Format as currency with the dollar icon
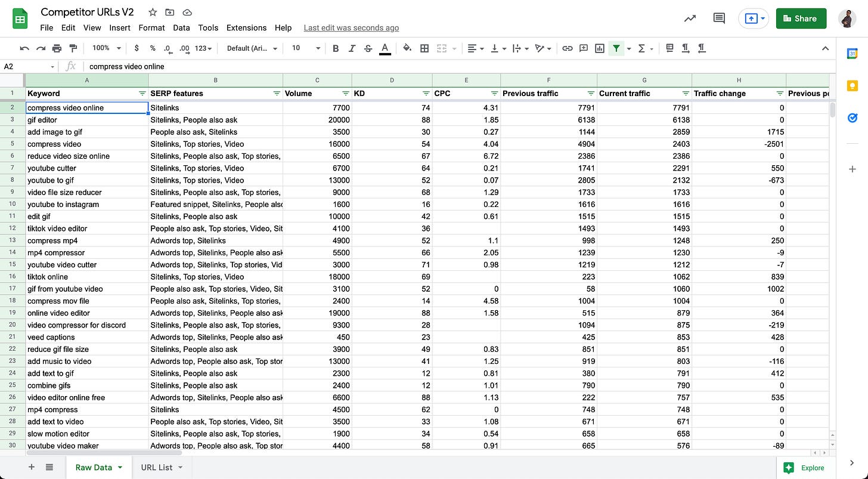This screenshot has height=479, width=868. point(137,48)
